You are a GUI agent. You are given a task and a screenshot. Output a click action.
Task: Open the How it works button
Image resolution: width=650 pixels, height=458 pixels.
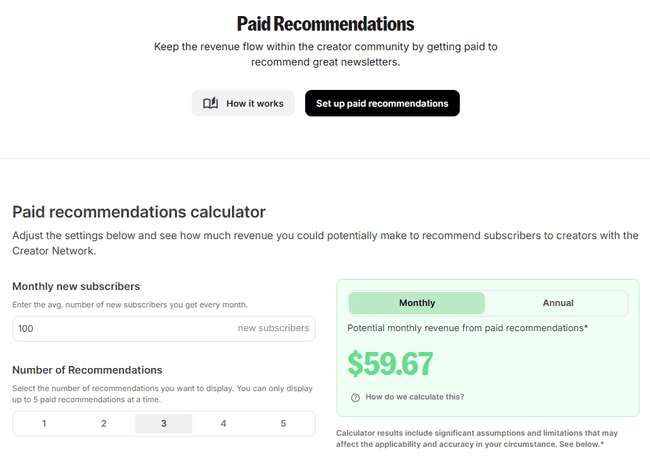243,103
